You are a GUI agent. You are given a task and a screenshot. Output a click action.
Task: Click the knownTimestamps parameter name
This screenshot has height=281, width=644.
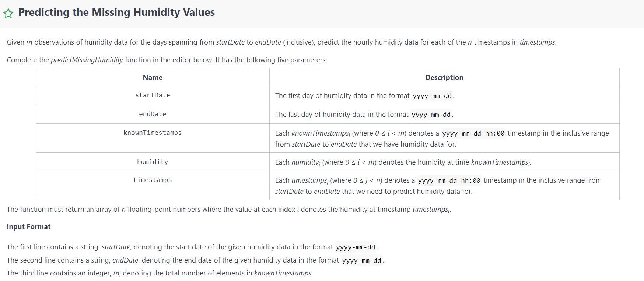(153, 133)
